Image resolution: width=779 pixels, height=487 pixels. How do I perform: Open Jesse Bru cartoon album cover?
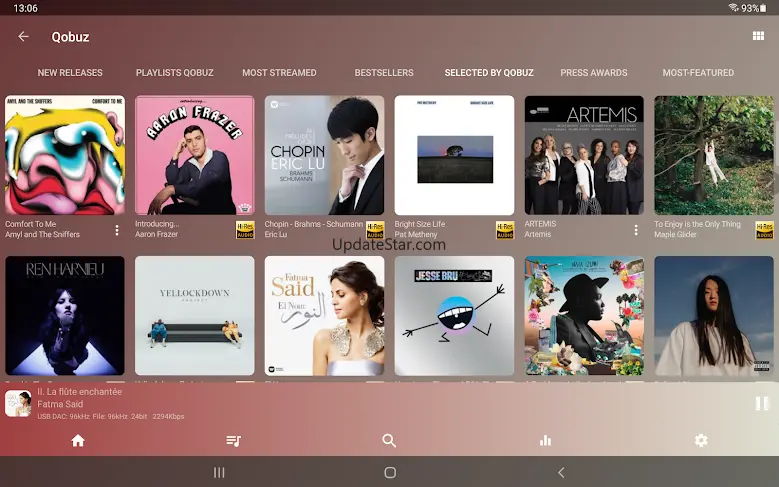coord(454,316)
